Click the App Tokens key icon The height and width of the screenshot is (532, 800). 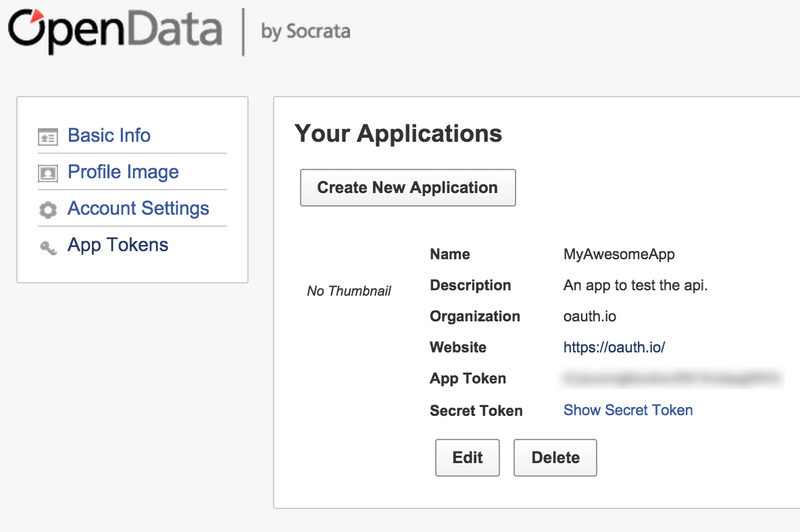(x=49, y=248)
